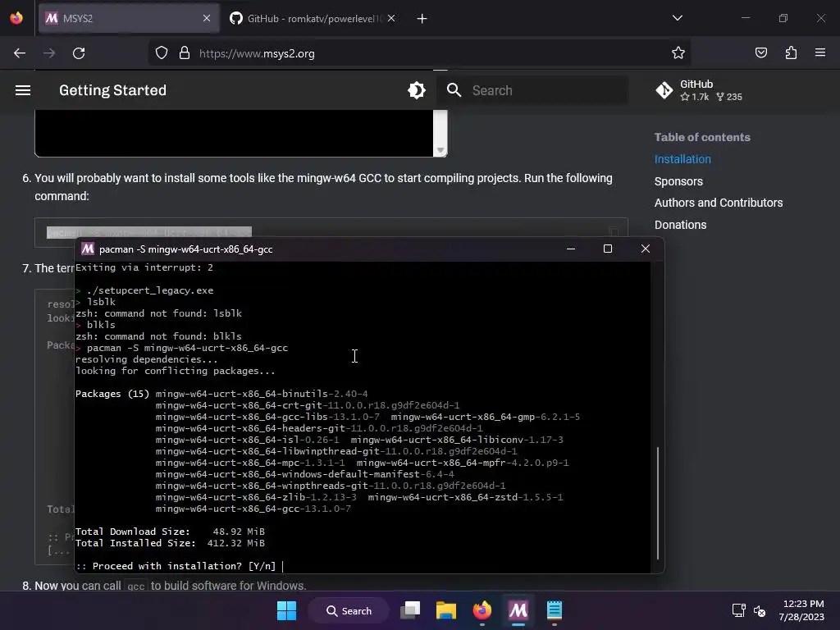Viewport: 840px width, 630px height.
Task: Open the MSYS2 GitHub repository link
Action: click(699, 90)
